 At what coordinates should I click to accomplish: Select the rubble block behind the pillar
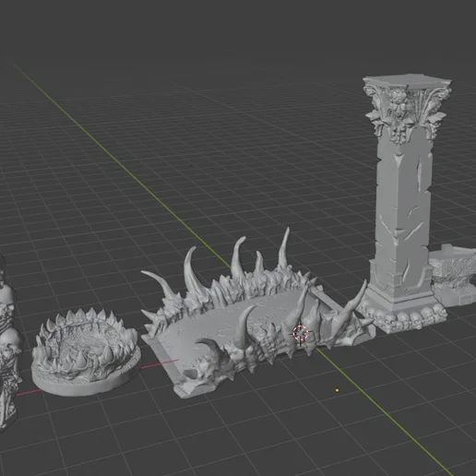tap(452, 277)
